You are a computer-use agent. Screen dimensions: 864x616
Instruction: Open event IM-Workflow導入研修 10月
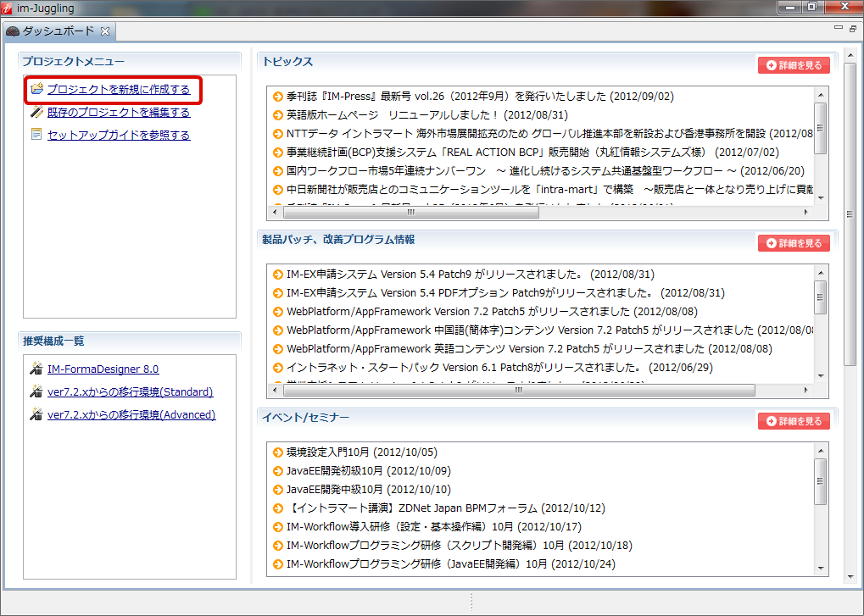click(x=433, y=527)
